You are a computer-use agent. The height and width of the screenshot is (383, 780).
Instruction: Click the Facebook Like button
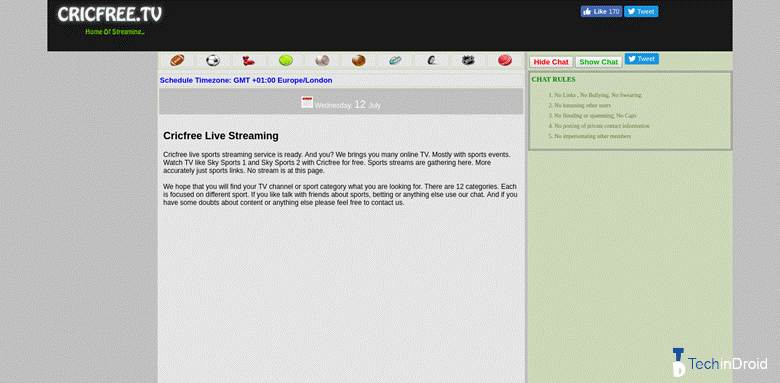[x=601, y=11]
